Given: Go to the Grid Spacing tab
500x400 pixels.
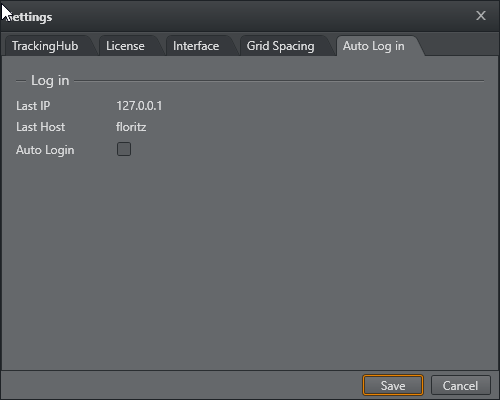Looking at the screenshot, I should click(280, 46).
